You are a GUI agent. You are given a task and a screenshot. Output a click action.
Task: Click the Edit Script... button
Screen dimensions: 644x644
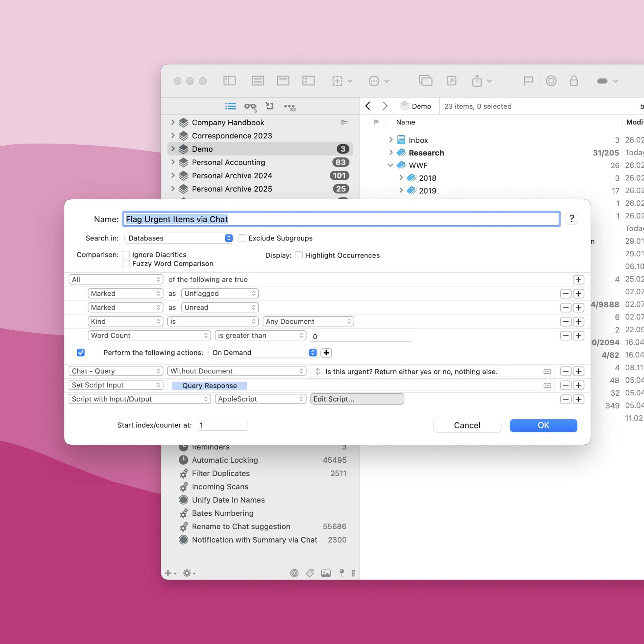click(357, 399)
